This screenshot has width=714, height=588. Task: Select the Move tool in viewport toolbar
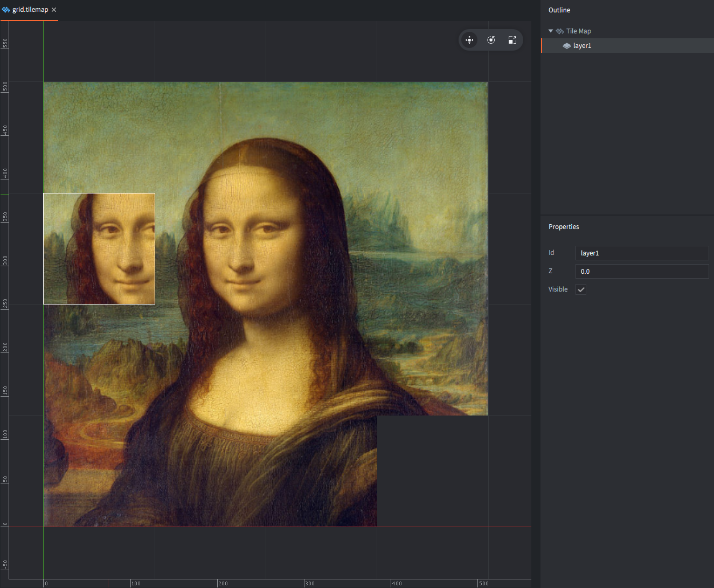469,40
